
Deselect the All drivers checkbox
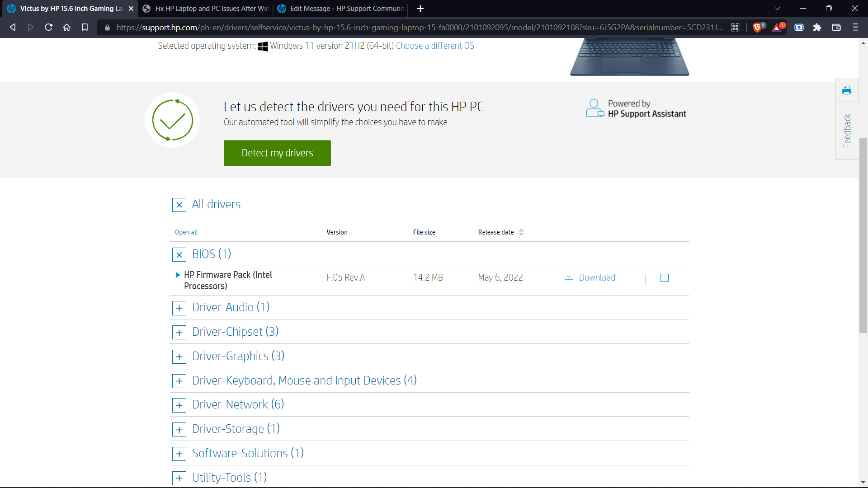coord(179,205)
